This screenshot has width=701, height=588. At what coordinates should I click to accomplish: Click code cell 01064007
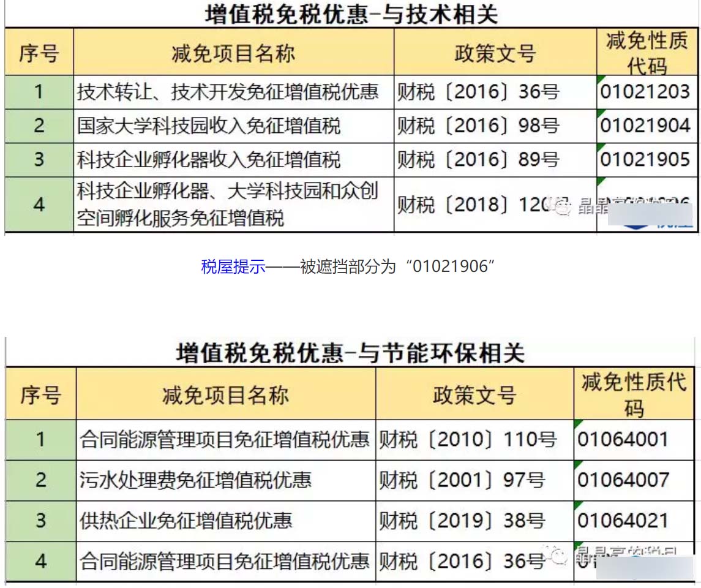(623, 480)
